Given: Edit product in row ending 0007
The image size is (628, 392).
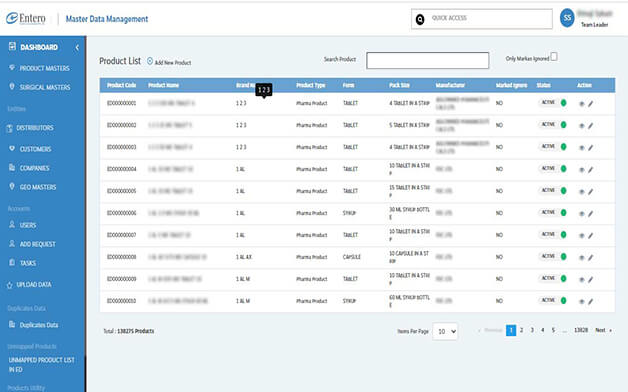Looking at the screenshot, I should 590,236.
